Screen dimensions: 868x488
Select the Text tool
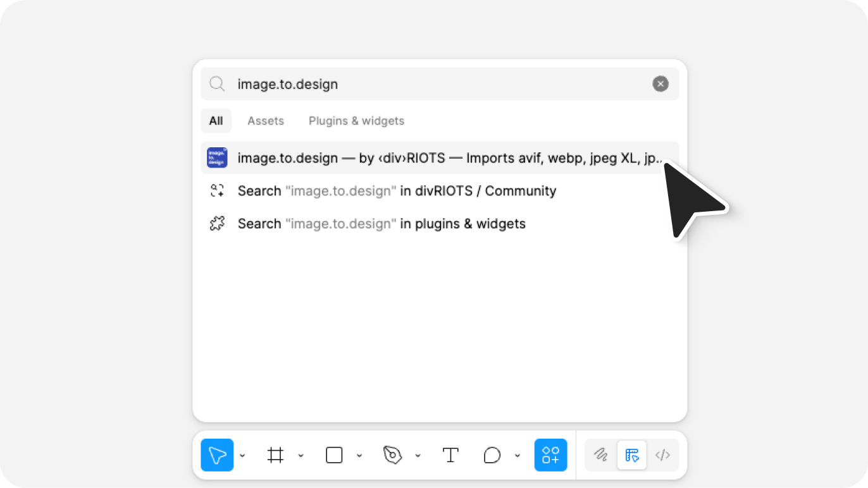[x=450, y=455]
